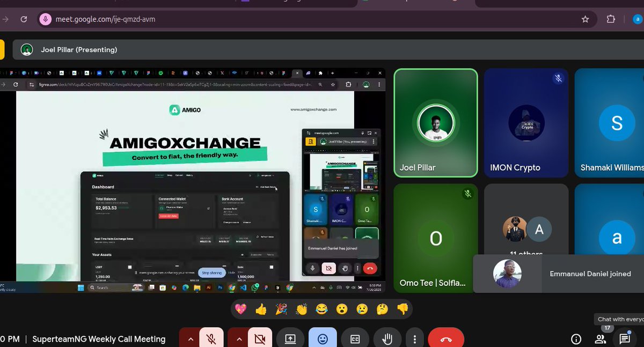Select IMON Crypto participant tile
Image resolution: width=644 pixels, height=347 pixels.
(x=526, y=123)
